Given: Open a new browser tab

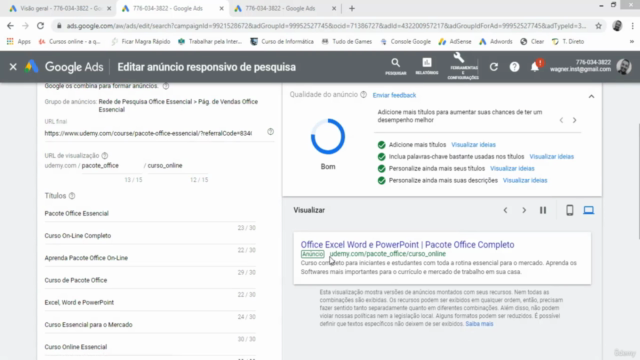Looking at the screenshot, I should coord(352,9).
